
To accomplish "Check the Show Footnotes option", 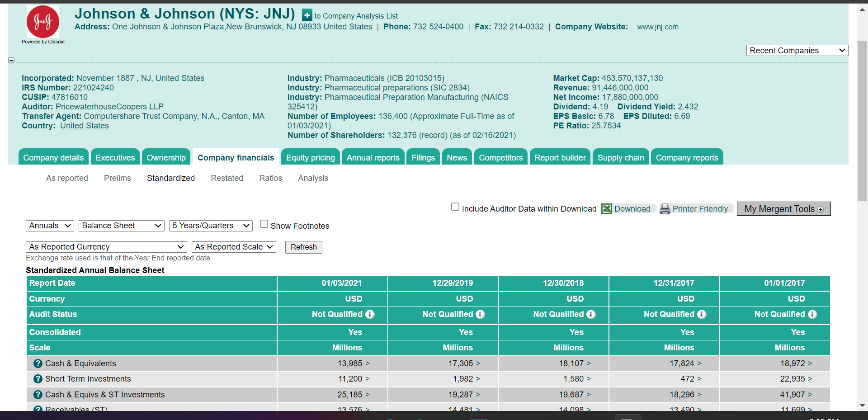I will coord(264,223).
